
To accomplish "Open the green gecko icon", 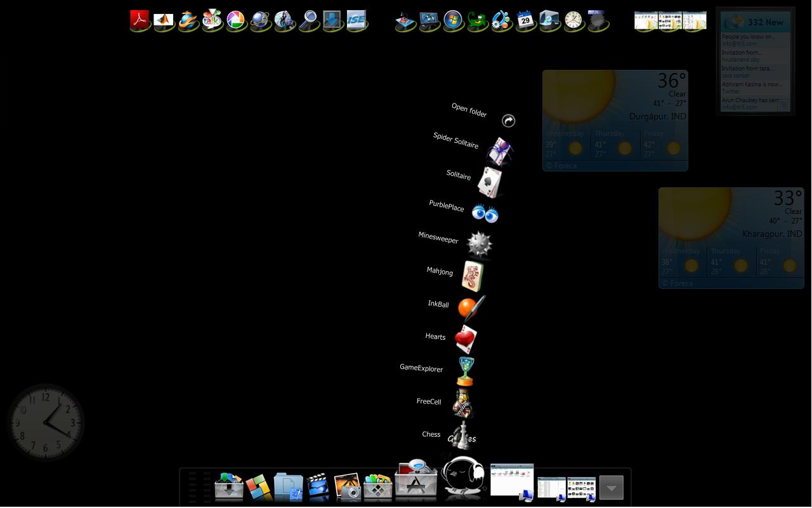I will [478, 20].
